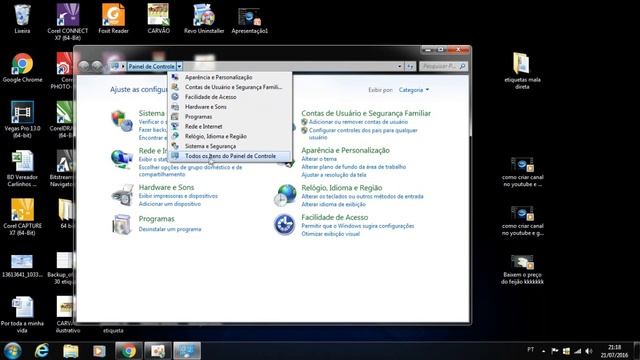Choose Todos os Itens do Painel de Controle

coord(230,156)
